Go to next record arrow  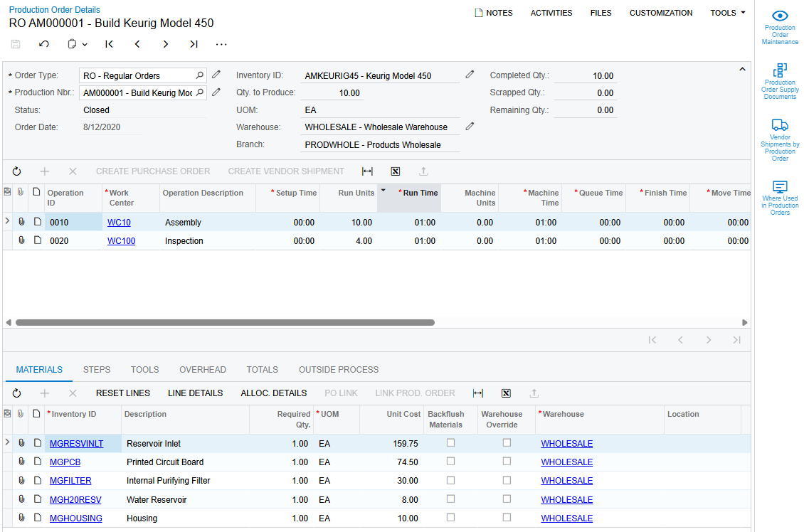[166, 44]
